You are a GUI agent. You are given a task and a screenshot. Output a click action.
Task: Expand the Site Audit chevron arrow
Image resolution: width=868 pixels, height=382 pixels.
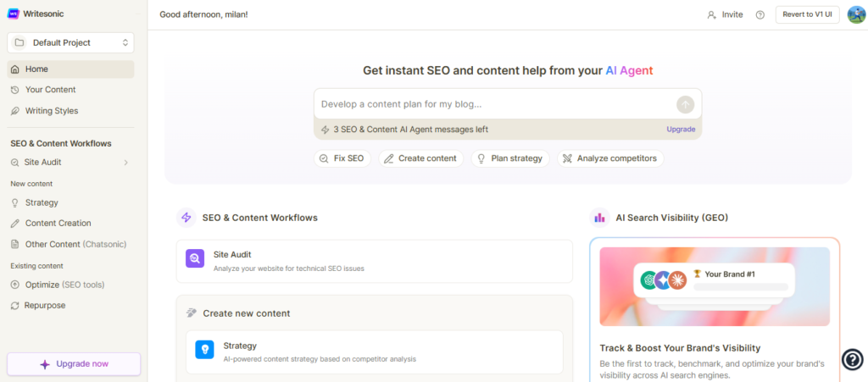[125, 163]
